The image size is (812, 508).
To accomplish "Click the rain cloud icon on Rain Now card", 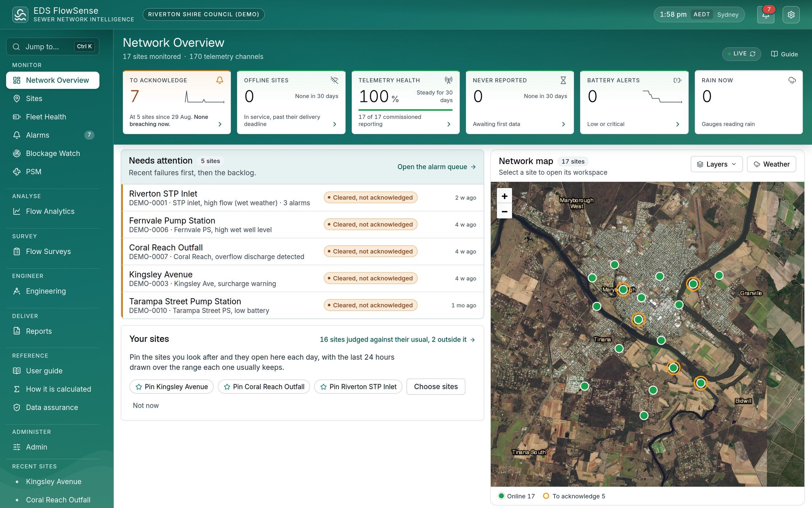I will tap(792, 80).
